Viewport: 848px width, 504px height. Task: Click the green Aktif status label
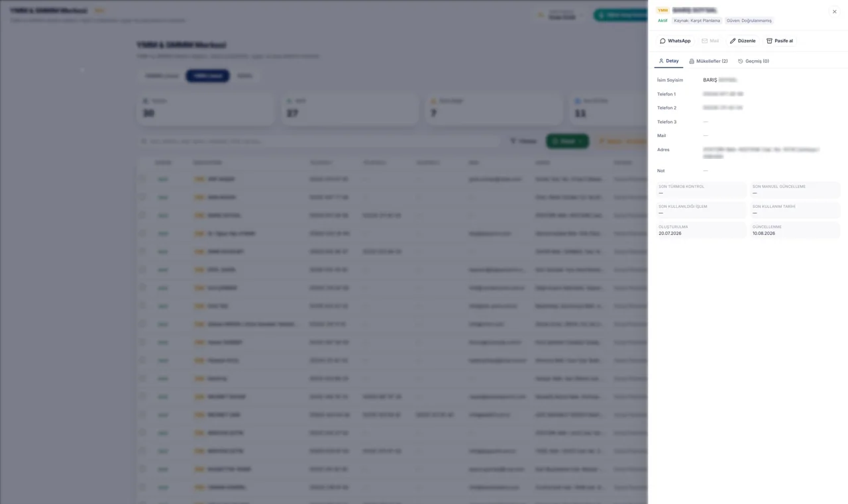[662, 21]
